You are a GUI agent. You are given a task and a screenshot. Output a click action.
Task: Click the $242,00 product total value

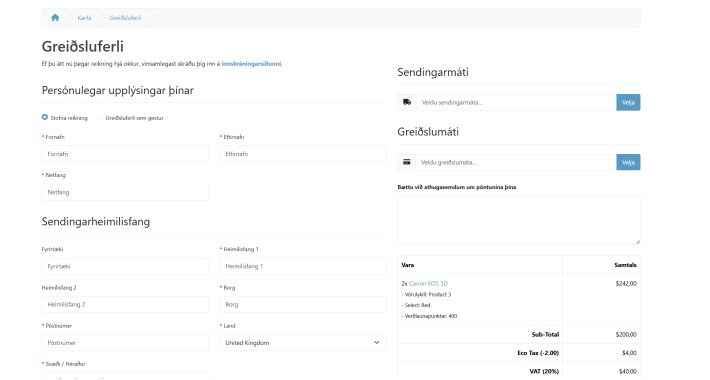[x=626, y=284]
